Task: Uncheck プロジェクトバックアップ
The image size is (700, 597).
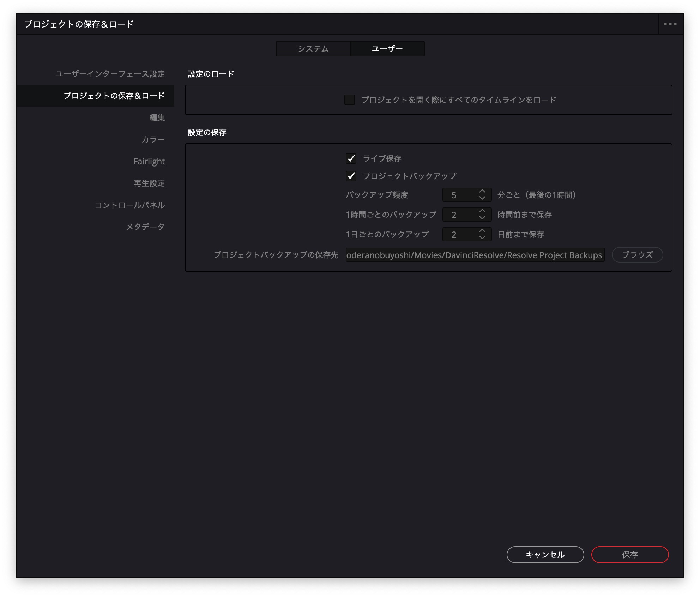Action: click(350, 176)
